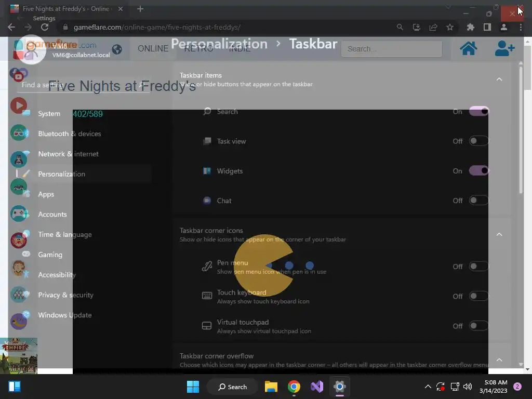Click sync status tray icon

pyautogui.click(x=441, y=387)
